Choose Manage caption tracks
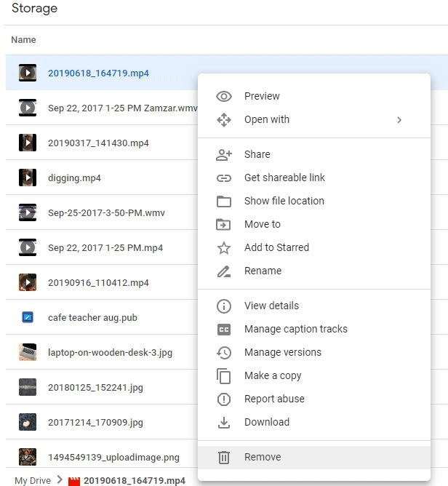The image size is (448, 486). 314,329
